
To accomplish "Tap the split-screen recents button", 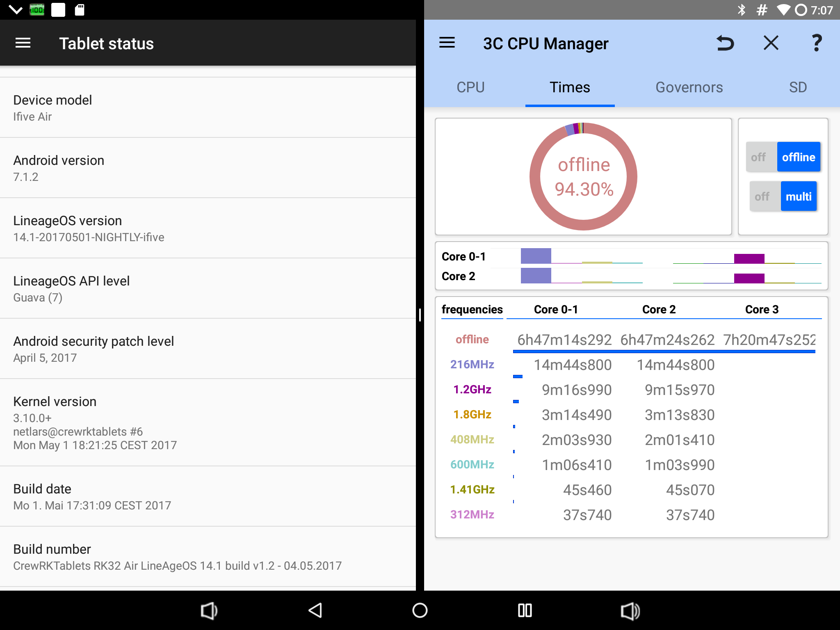I will coord(525,611).
